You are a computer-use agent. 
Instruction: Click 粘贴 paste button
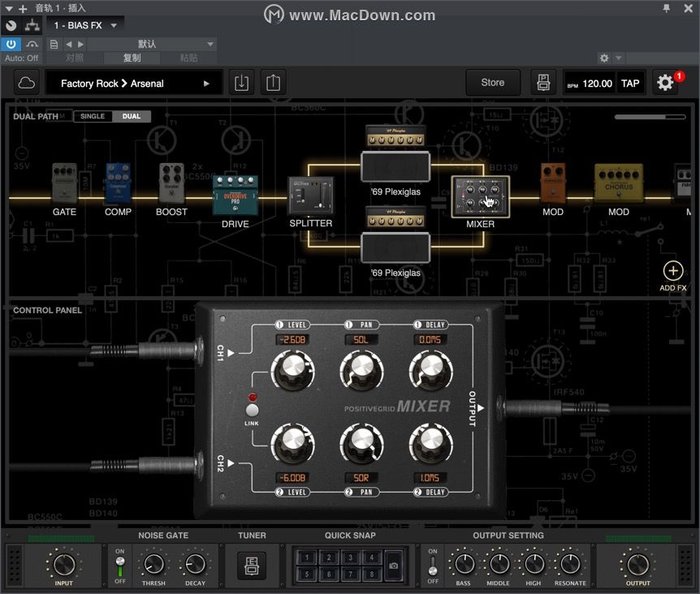coord(189,58)
